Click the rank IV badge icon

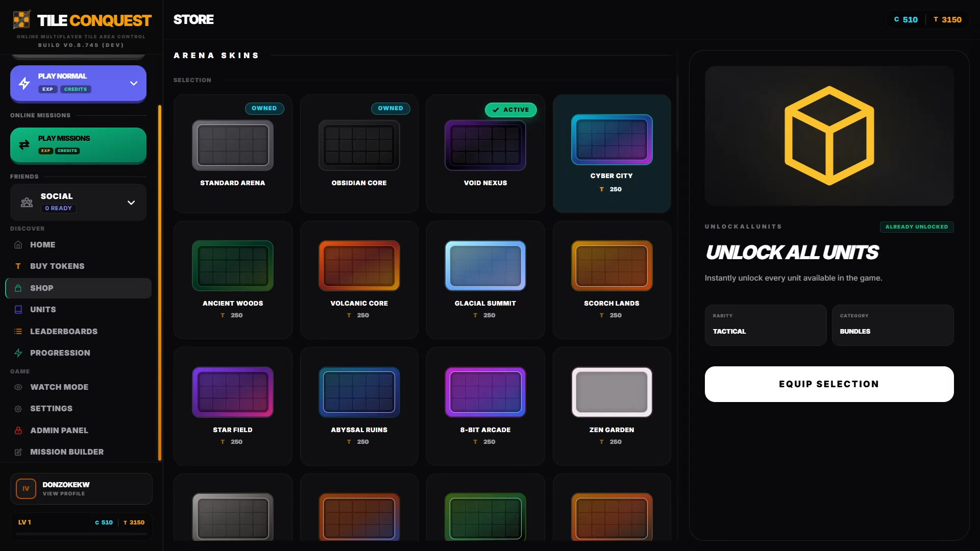[26, 489]
